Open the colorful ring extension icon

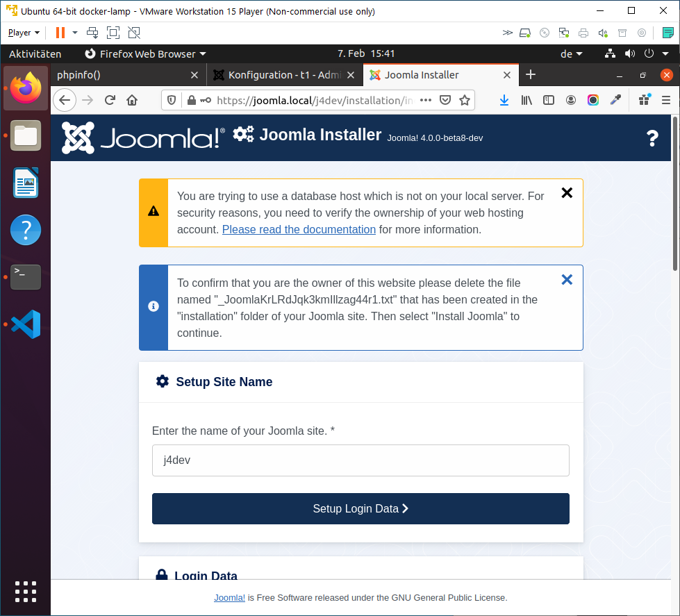[593, 101]
